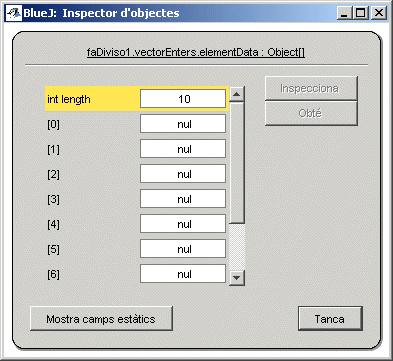
Task: Select the [5] array element row
Action: tap(137, 249)
